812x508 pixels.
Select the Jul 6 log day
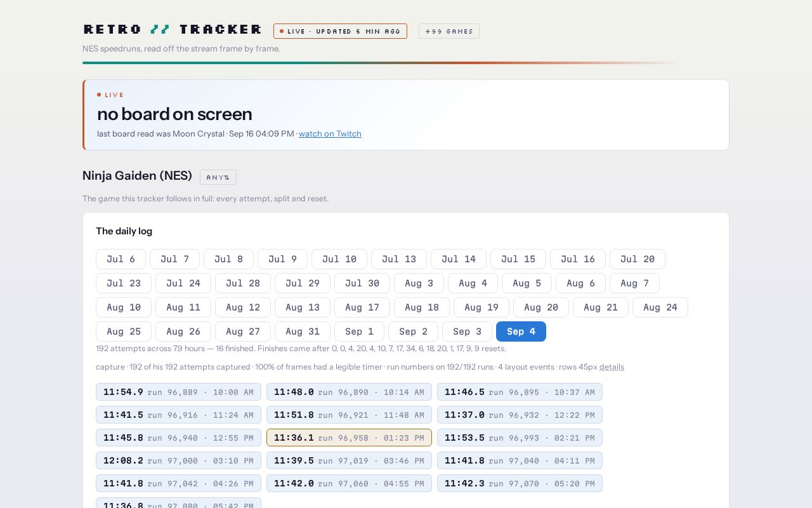[x=121, y=259]
